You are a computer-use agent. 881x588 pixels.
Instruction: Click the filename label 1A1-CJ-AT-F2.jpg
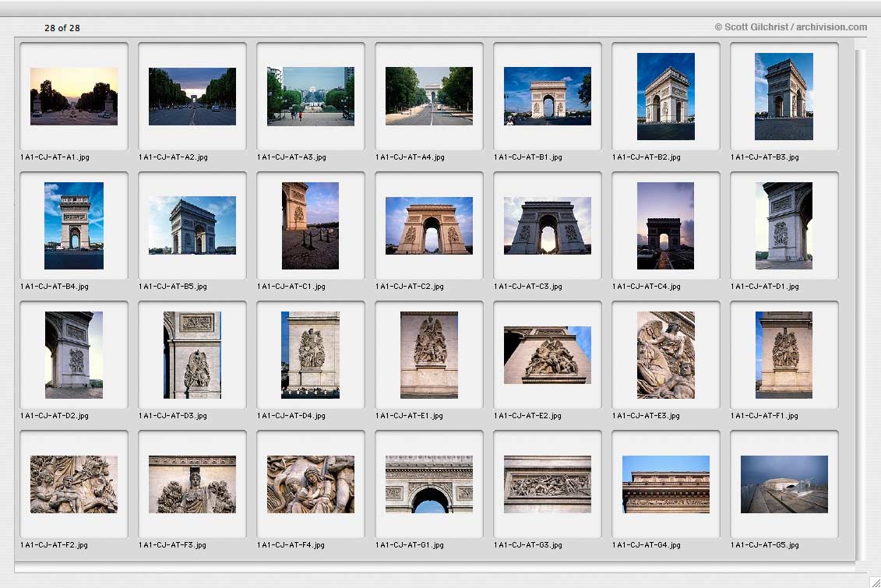54,544
